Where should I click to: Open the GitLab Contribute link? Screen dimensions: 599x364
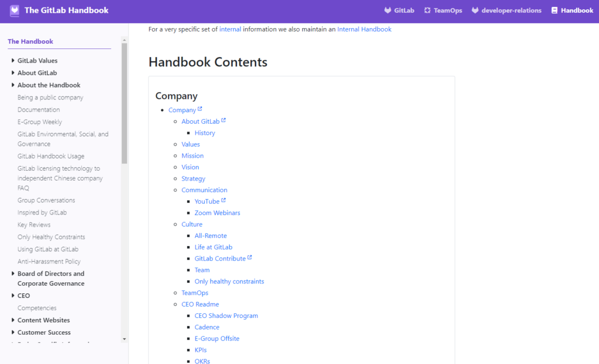[220, 259]
